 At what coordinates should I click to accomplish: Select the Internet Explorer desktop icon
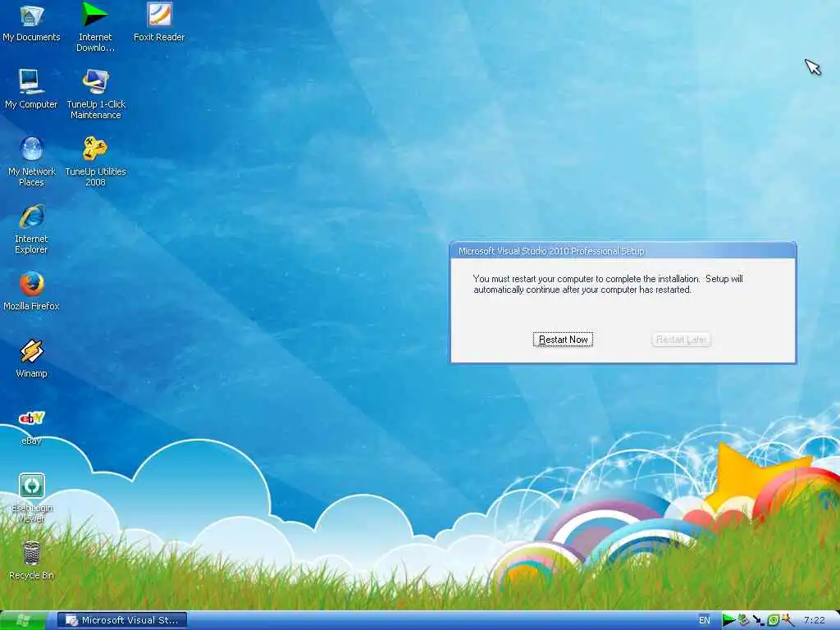click(x=31, y=230)
